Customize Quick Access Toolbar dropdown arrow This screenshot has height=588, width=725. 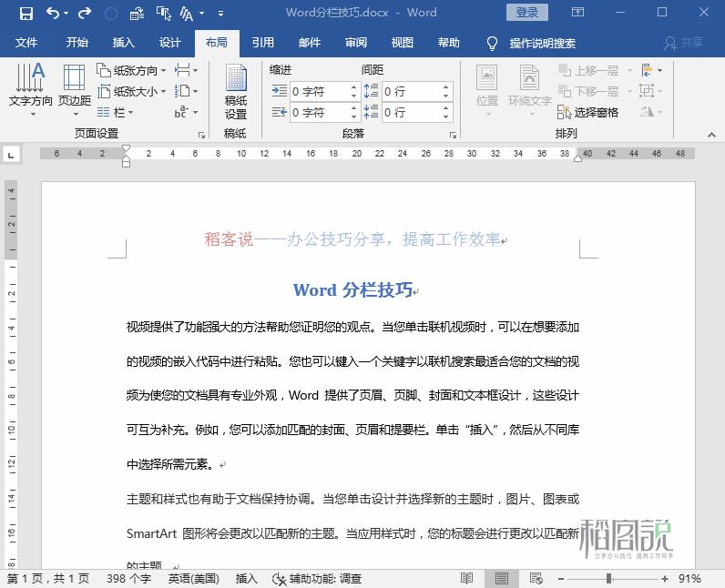pos(221,14)
